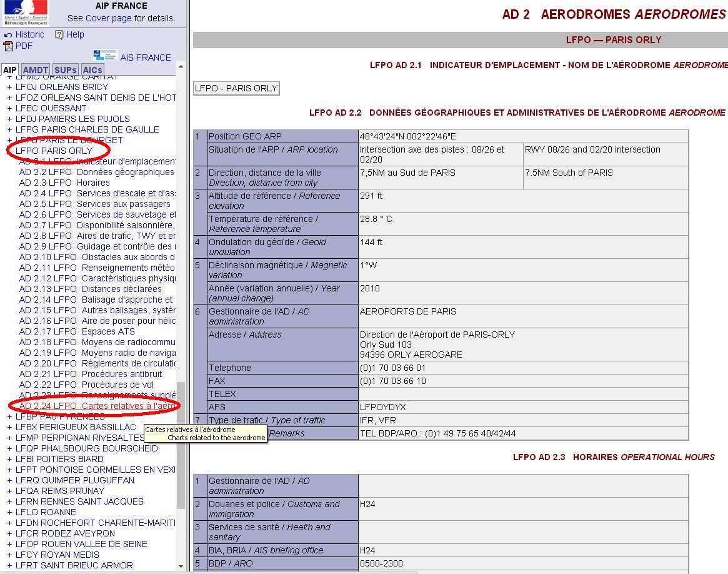The image size is (728, 574).
Task: Select LFOP ROUEN VALLEE DE SEINE entry
Action: click(x=81, y=544)
